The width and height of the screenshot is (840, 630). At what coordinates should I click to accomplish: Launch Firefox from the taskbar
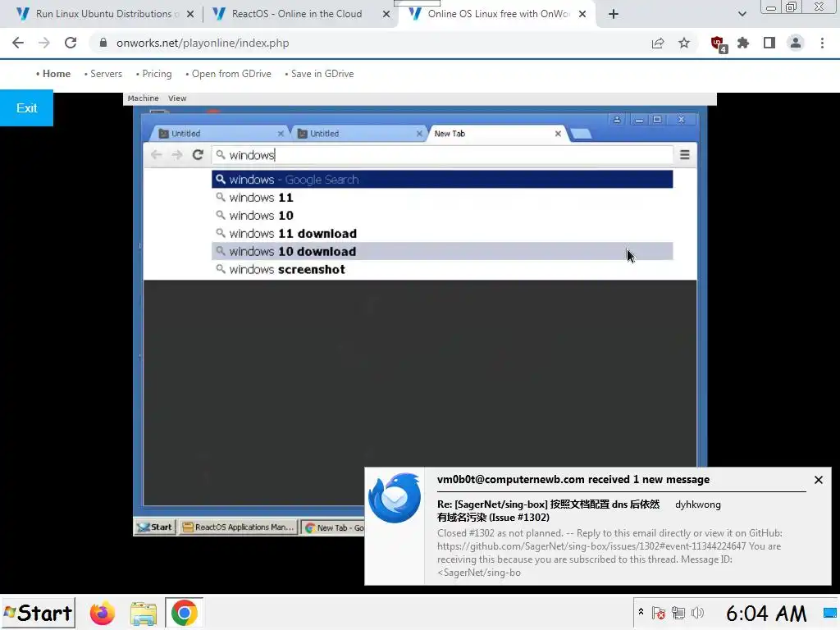point(102,613)
